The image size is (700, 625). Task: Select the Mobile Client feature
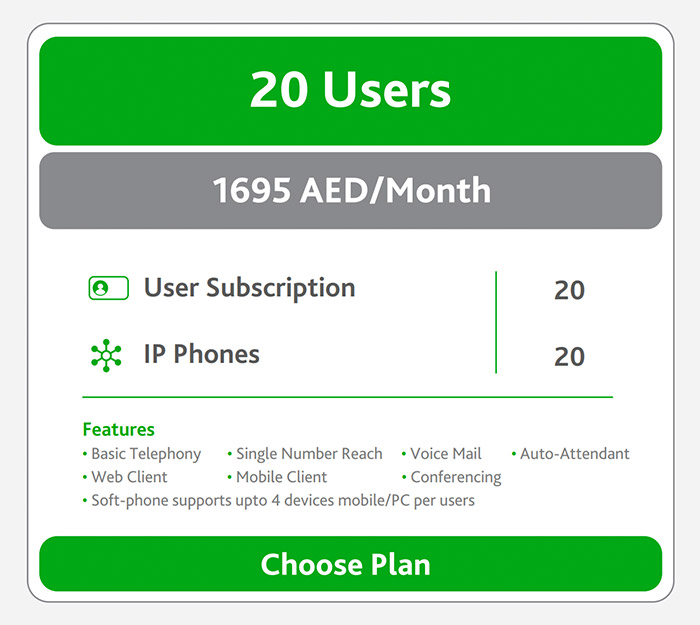pos(281,477)
